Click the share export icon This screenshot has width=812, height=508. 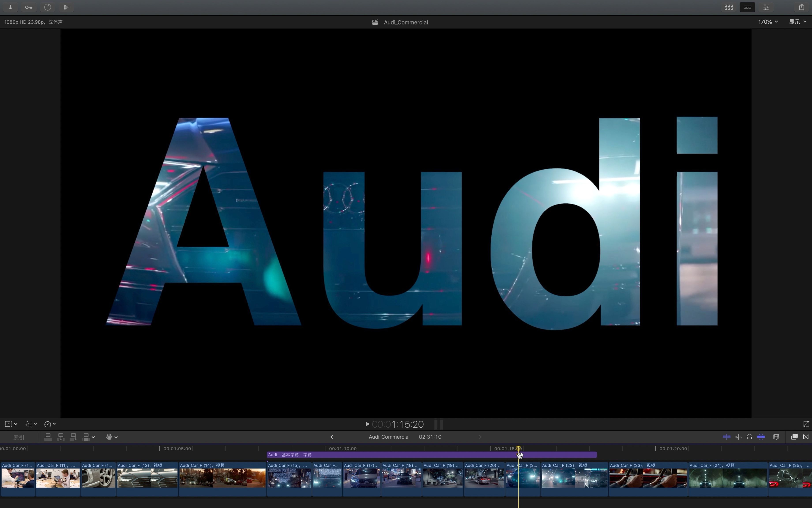point(802,7)
